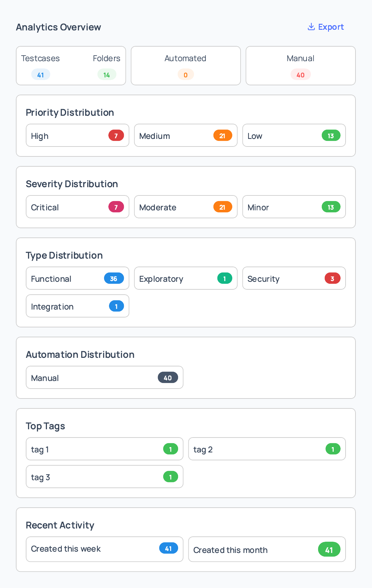The image size is (372, 588).
Task: Click the Minor severity count badge
Action: [331, 207]
